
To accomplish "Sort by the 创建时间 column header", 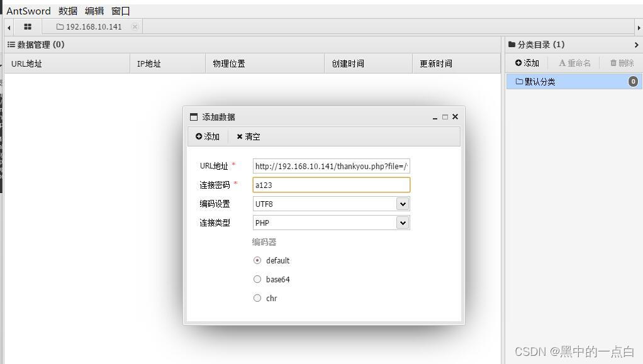I will [368, 63].
